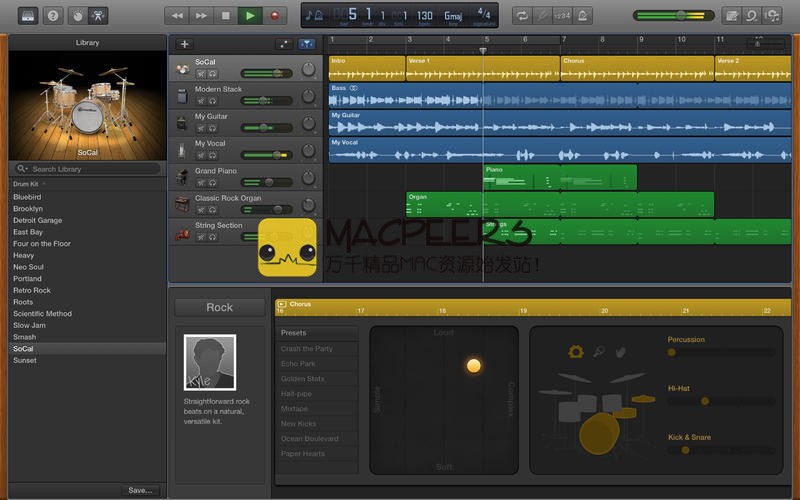The height and width of the screenshot is (500, 800).
Task: Open the Editors scissors icon
Action: coord(99,15)
